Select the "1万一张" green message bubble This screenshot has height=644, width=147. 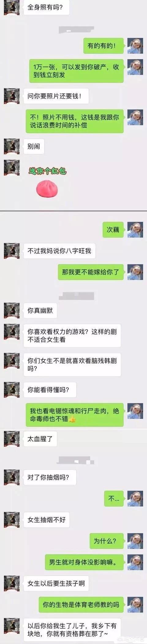click(x=76, y=71)
